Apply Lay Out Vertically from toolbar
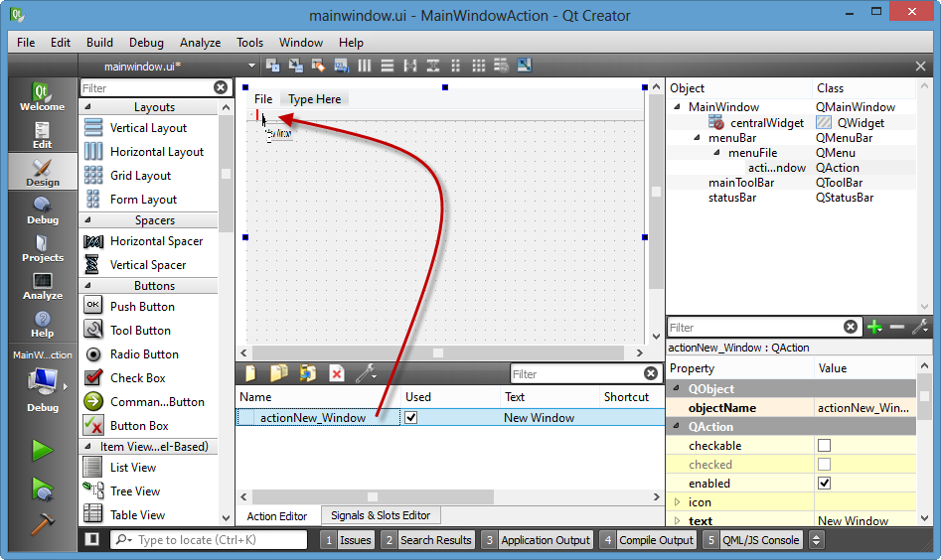Image resolution: width=941 pixels, height=560 pixels. (388, 66)
